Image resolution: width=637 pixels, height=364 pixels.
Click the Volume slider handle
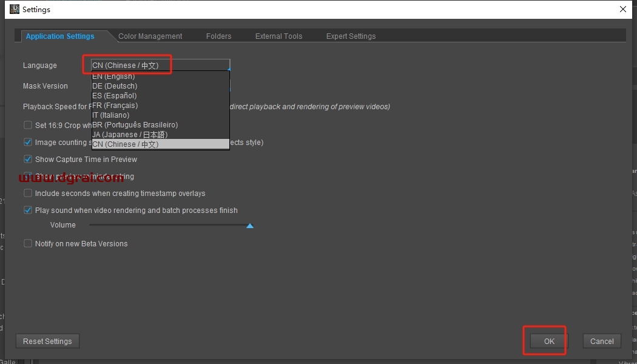tap(249, 226)
